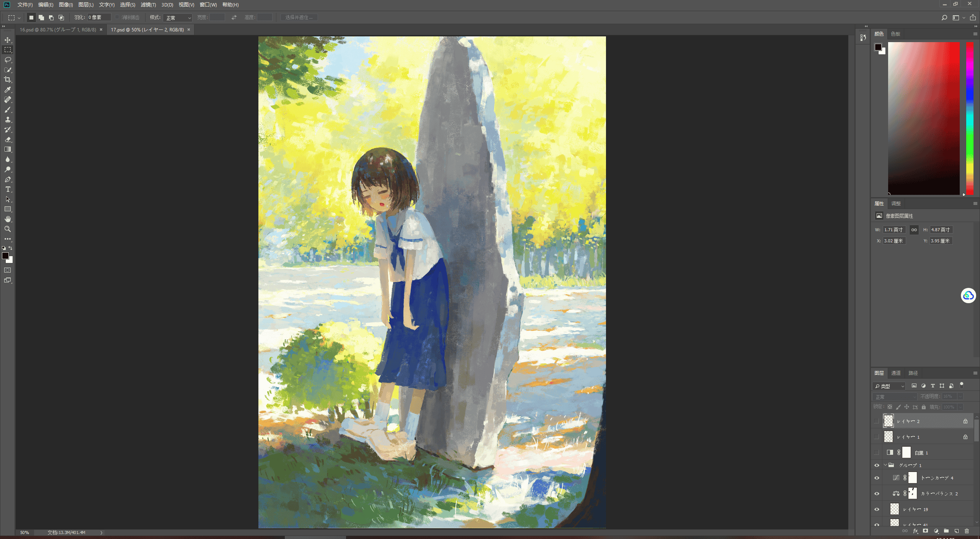The height and width of the screenshot is (539, 980).
Task: Select the Crop tool
Action: pos(8,80)
